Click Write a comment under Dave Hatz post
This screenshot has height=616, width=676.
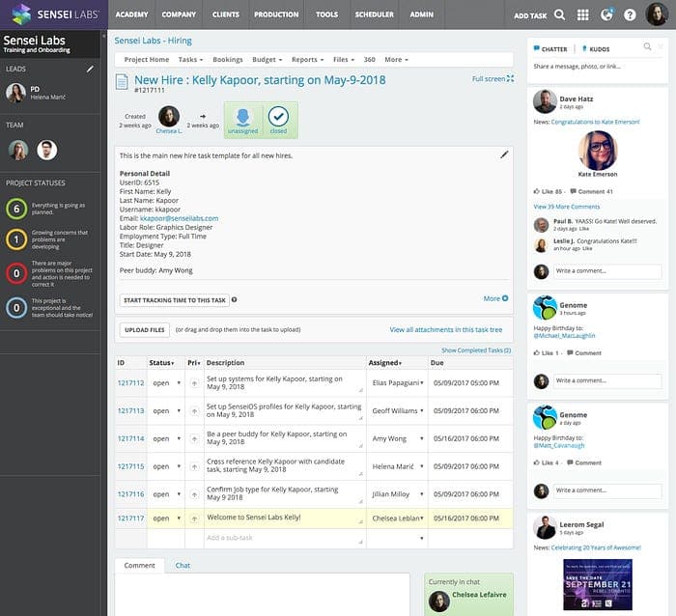pyautogui.click(x=607, y=271)
